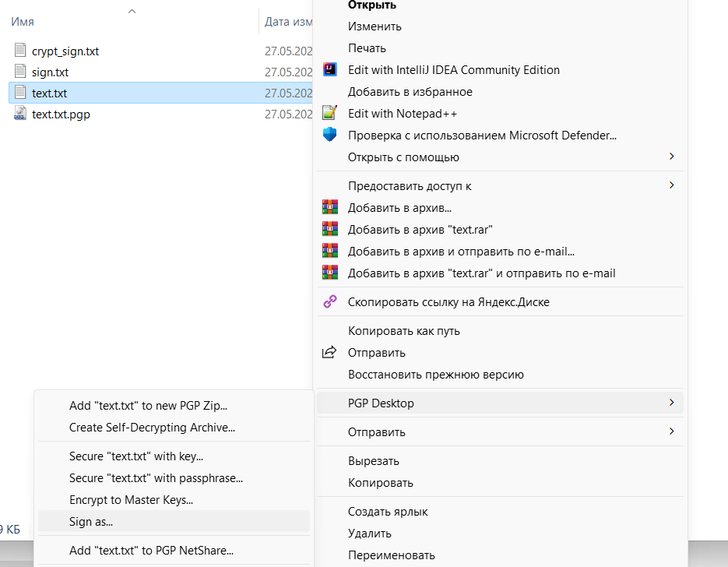Expand the lower 'Отправить' submenu arrow

(x=671, y=431)
